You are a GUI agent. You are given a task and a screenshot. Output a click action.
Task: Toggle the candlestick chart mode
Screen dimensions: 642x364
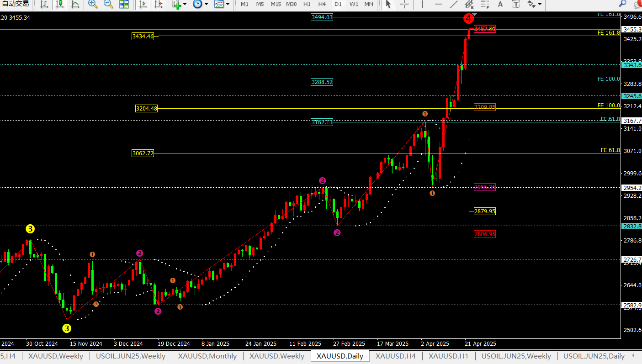coord(59,4)
